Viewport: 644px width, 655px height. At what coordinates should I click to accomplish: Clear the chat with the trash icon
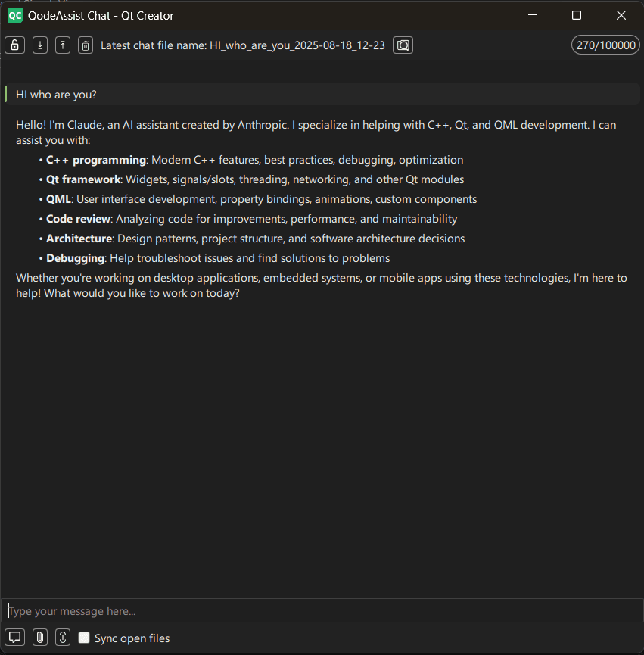(x=86, y=45)
